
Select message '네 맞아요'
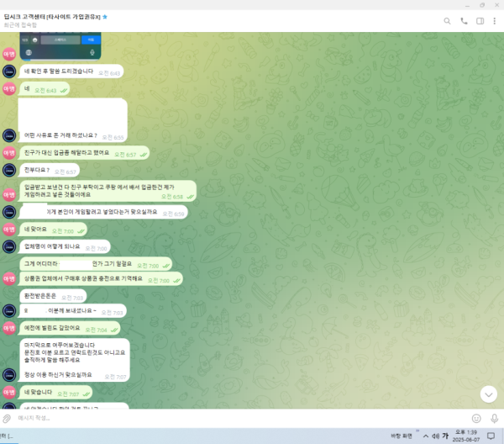[x=54, y=230]
